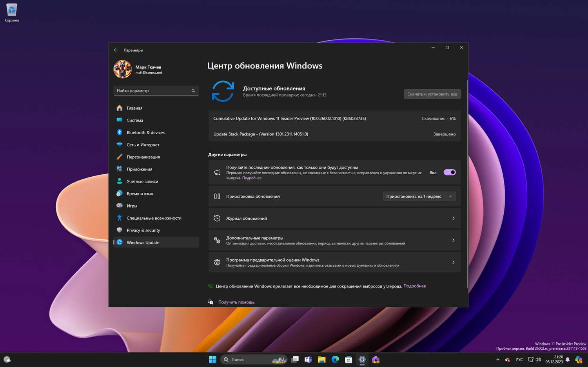
Task: Expand the Журнал обновлений section
Action: pyautogui.click(x=334, y=219)
